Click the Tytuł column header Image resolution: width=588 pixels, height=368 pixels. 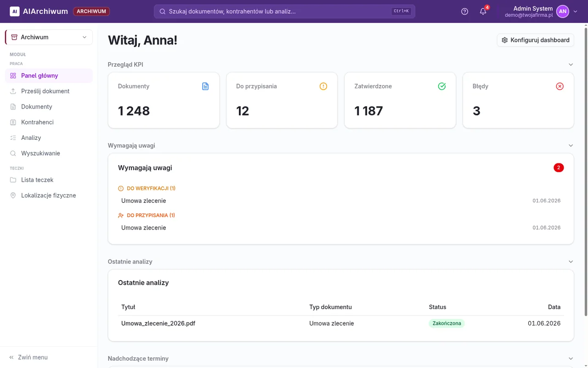(x=128, y=307)
